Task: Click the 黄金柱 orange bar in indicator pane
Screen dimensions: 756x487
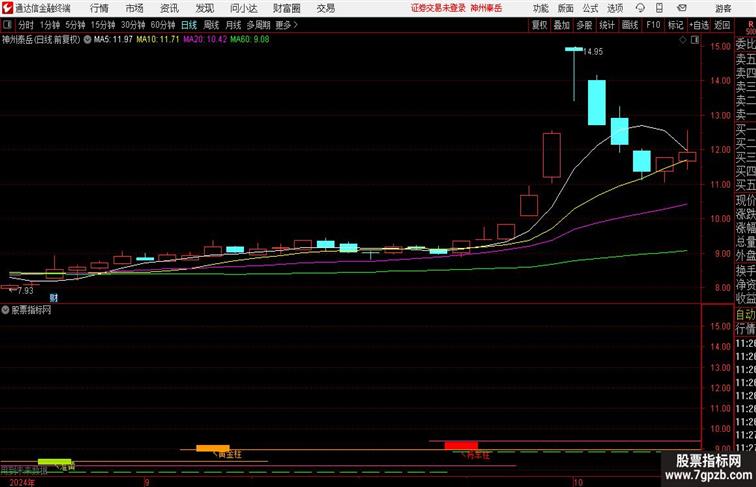Action: point(213,448)
